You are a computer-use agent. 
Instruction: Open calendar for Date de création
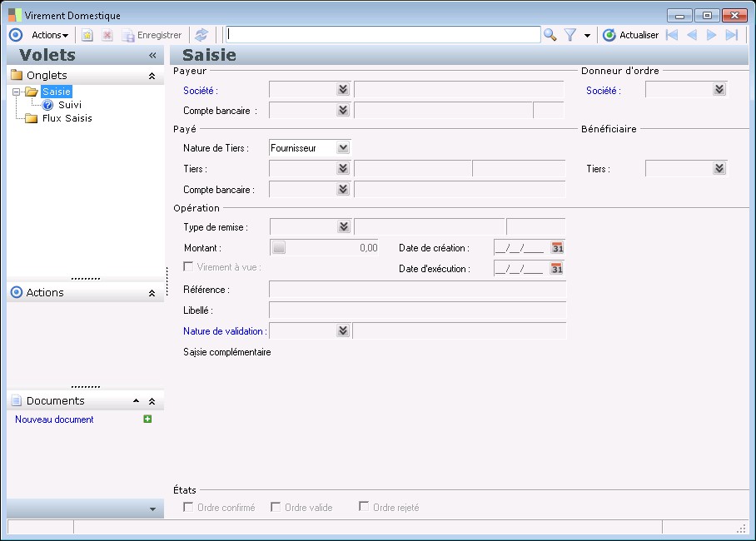tap(557, 248)
